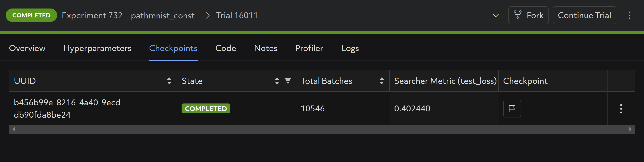This screenshot has width=644, height=162.
Task: Fork this trial with the Fork button
Action: pyautogui.click(x=528, y=15)
